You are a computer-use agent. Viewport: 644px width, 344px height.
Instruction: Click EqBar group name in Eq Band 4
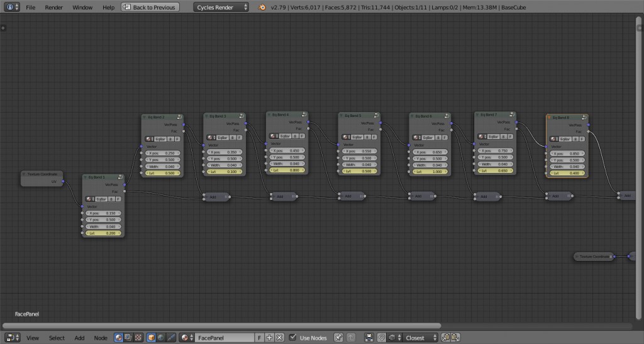pos(285,136)
